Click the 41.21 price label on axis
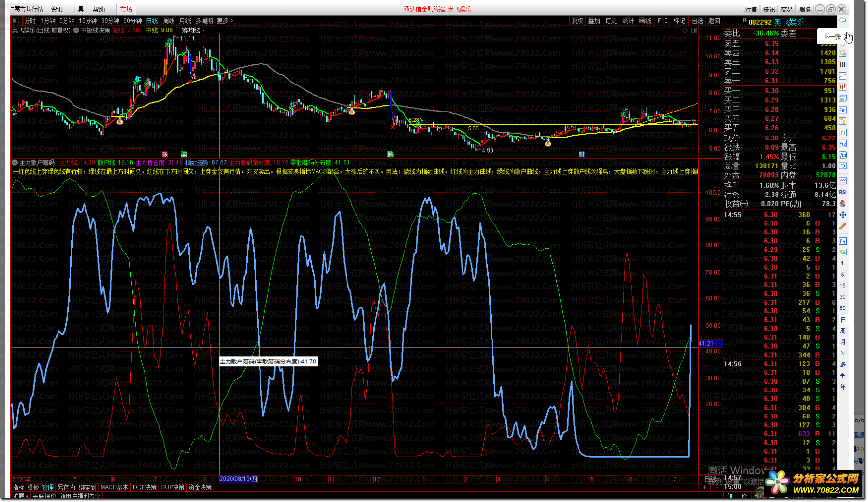This screenshot has width=868, height=502. [x=710, y=343]
